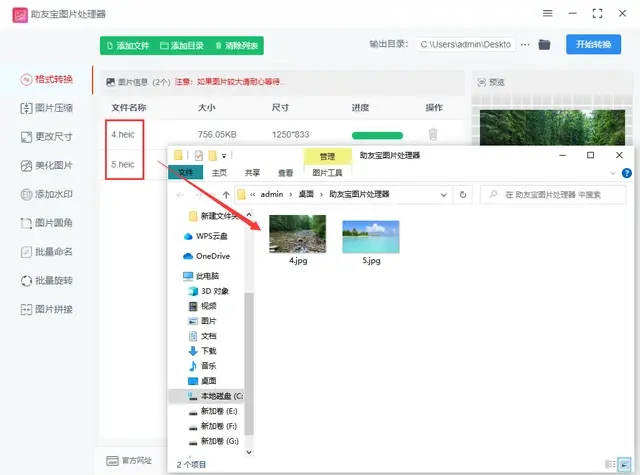640x475 pixels.
Task: Select 图片 folder in the navigation pane
Action: coord(202,321)
